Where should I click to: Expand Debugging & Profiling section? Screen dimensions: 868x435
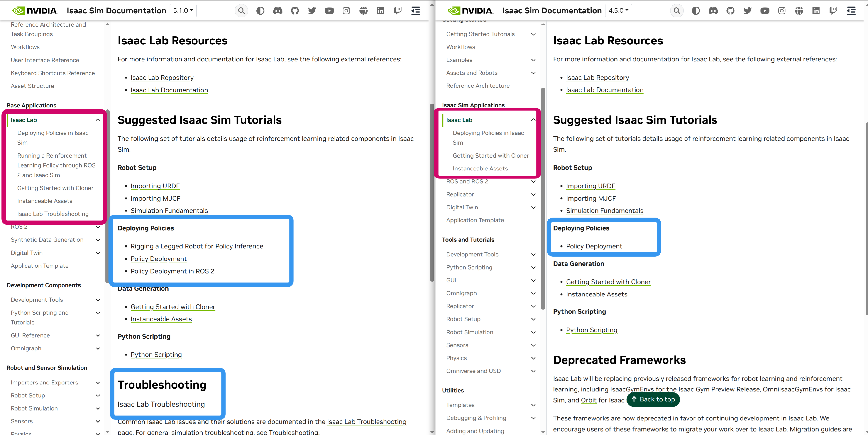[533, 418]
